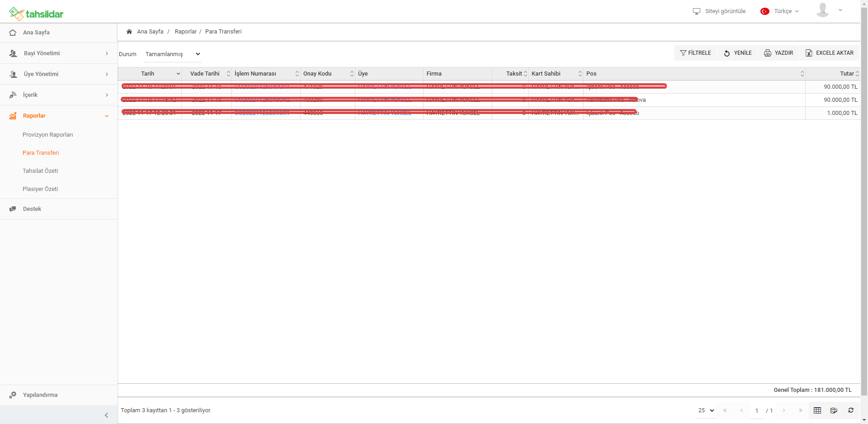The image size is (868, 424).
Task: Open the Yapılandırma menu item
Action: (59, 395)
